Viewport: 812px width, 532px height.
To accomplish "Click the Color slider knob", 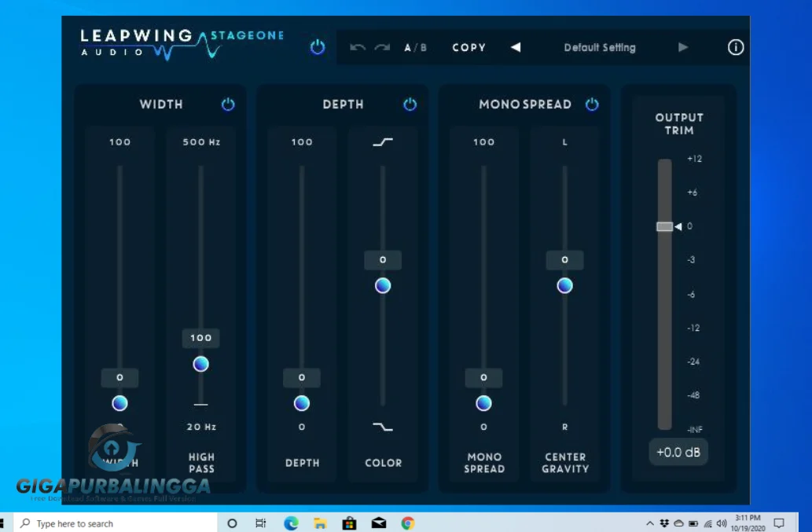I will [x=383, y=285].
